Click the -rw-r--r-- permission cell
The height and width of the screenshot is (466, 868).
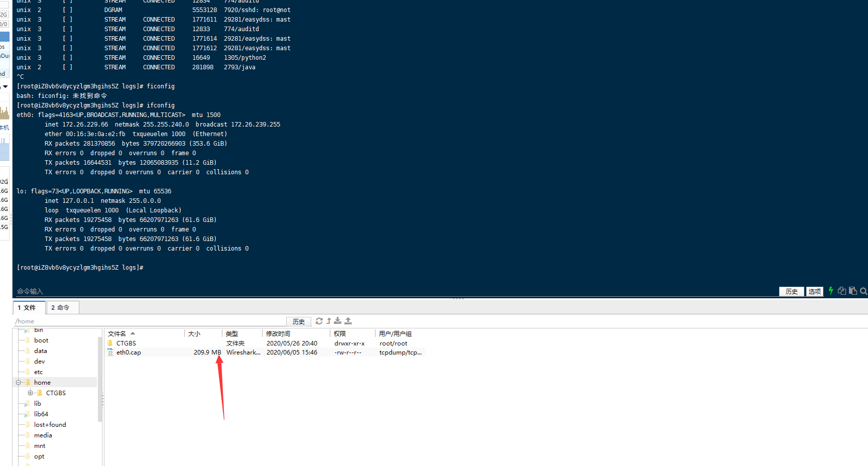point(347,353)
